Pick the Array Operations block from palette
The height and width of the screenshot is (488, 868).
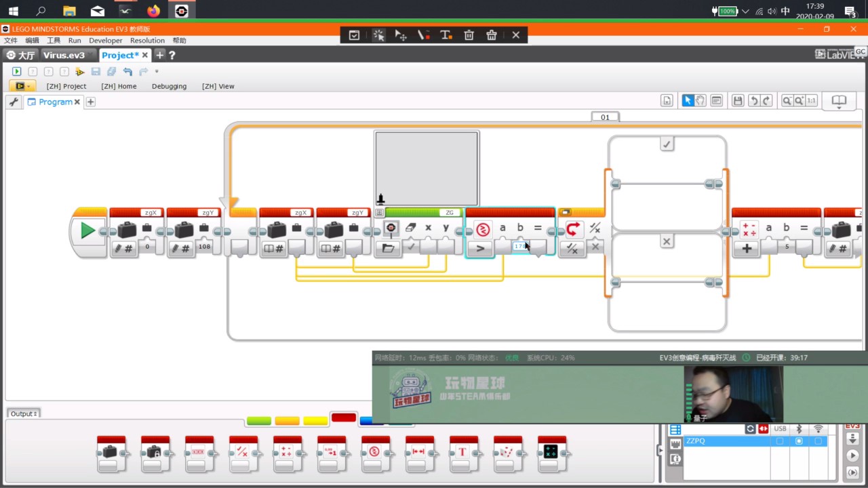[199, 453]
